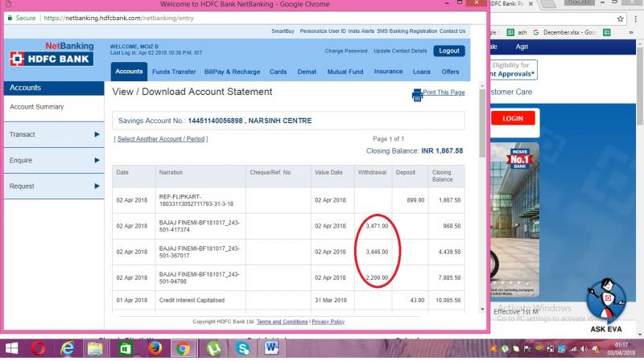Click the red LOGIN button in background window
This screenshot has width=644, height=361.
coord(513,118)
